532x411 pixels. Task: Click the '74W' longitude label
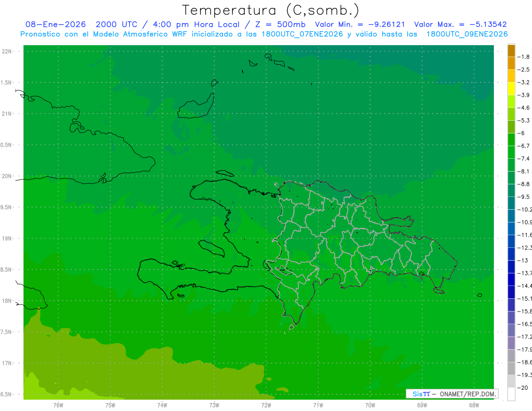[x=162, y=405]
